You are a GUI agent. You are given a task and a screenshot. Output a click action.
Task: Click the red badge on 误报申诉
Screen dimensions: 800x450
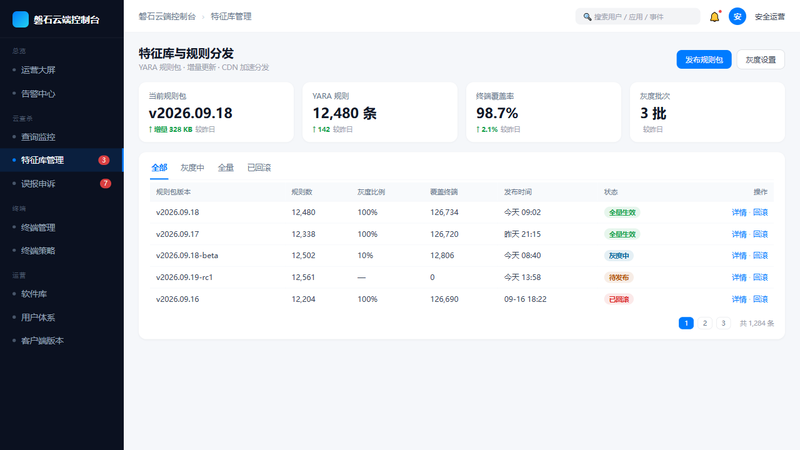[105, 184]
